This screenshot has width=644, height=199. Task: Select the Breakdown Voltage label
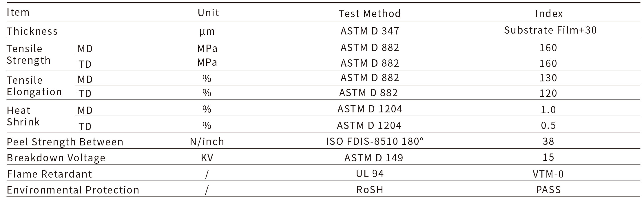click(x=56, y=158)
